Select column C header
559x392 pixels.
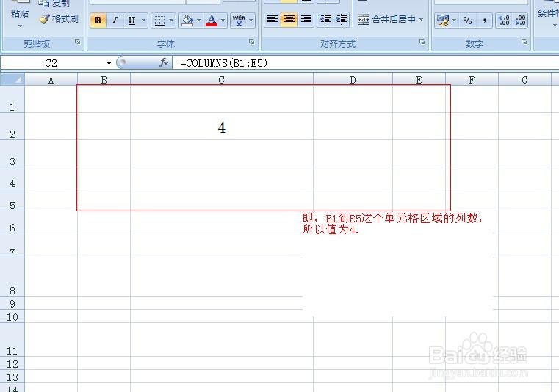(221, 80)
